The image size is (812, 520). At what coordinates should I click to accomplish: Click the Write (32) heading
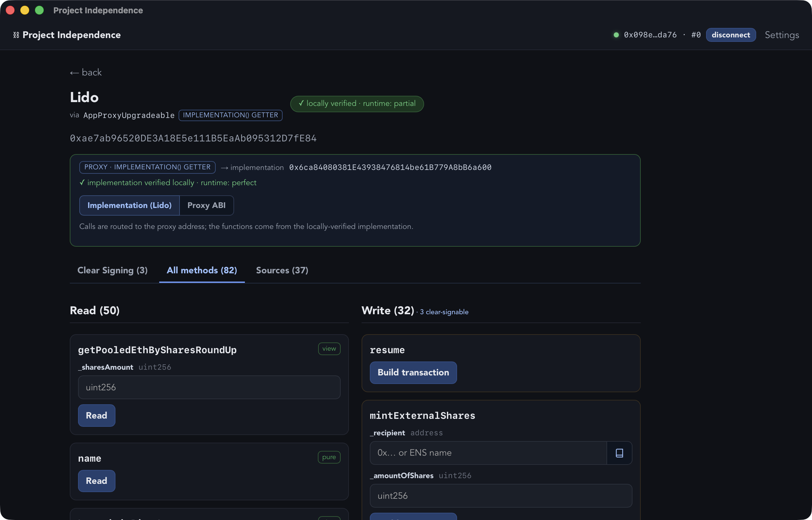(388, 310)
